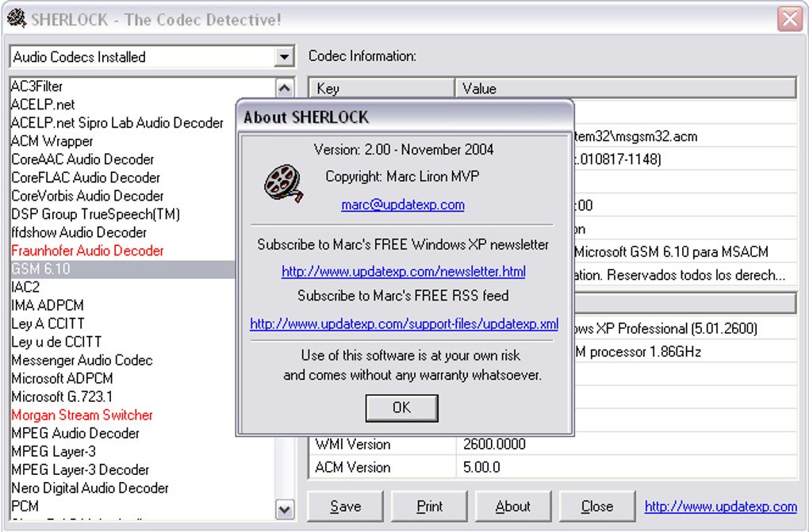Screen dimensions: 809x532
Task: Select PCM in the codec list
Action: coord(25,506)
